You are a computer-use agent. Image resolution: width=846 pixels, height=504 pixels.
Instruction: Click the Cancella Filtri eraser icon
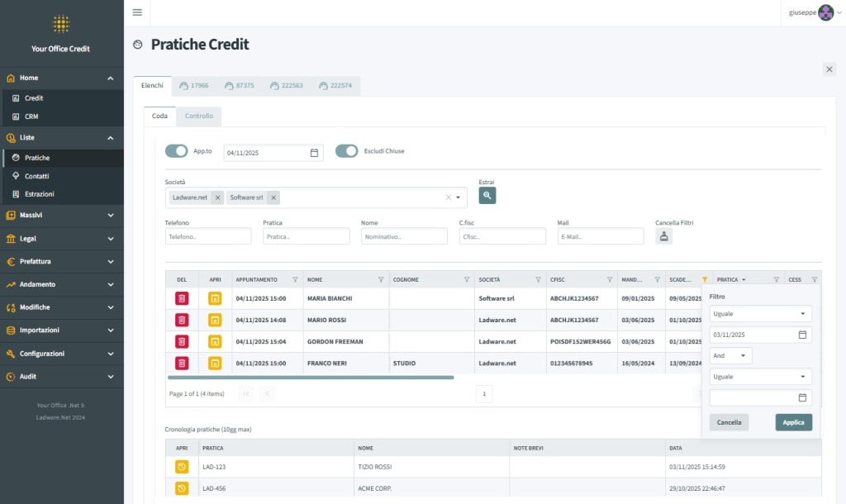[664, 236]
